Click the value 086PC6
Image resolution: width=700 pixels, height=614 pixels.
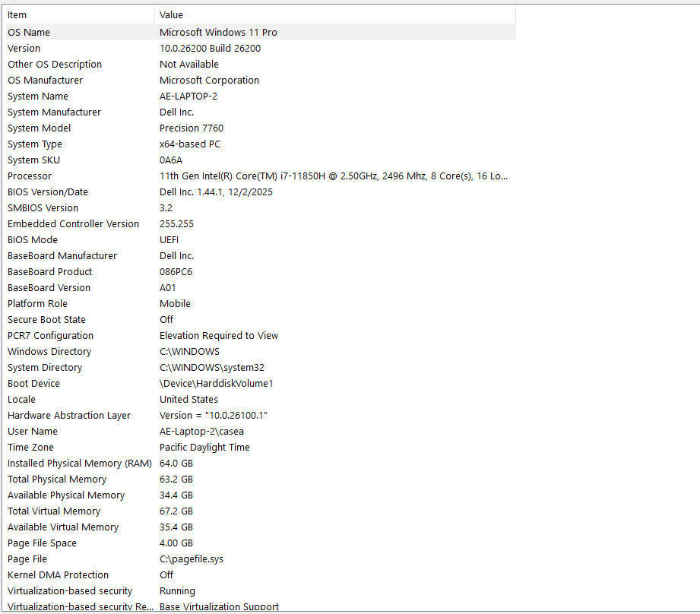pyautogui.click(x=176, y=272)
